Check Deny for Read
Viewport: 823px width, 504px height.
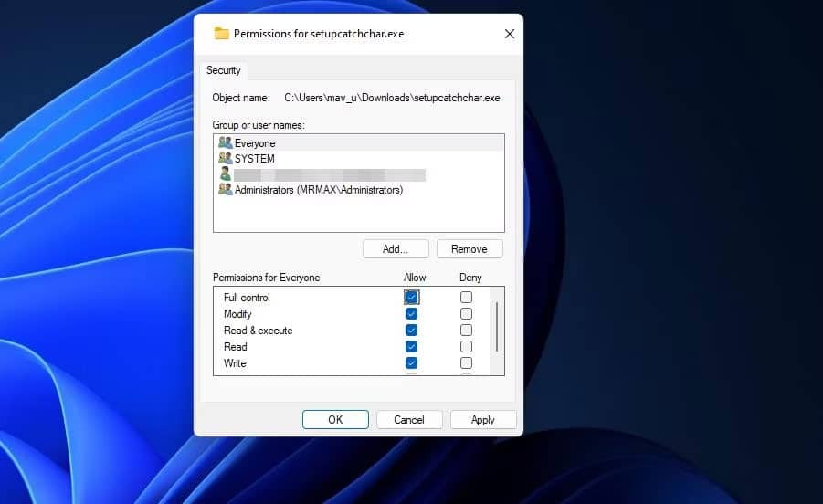point(466,347)
